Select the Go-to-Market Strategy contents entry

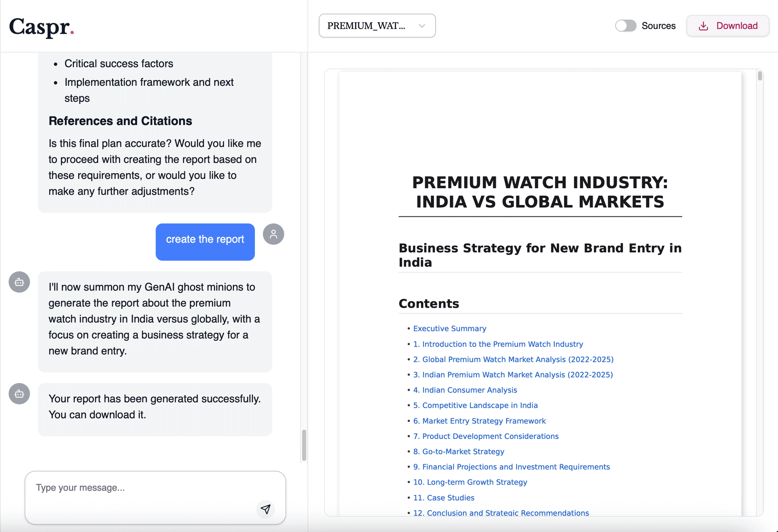[x=459, y=451]
